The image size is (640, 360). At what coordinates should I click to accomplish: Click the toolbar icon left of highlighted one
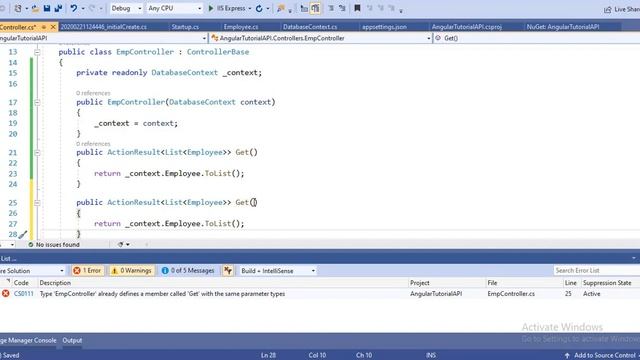click(x=304, y=8)
